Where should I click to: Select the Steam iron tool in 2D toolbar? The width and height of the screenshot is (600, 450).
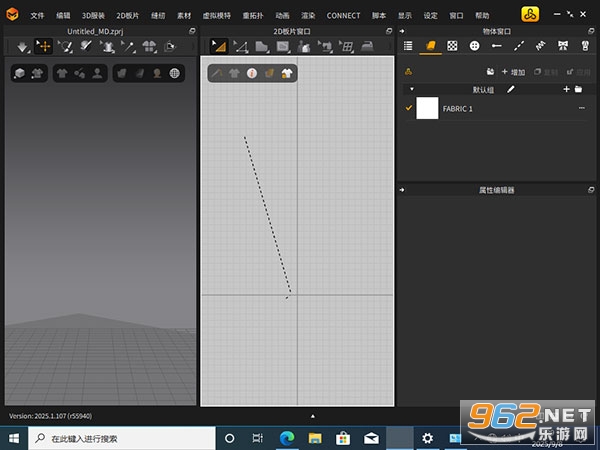[x=367, y=46]
